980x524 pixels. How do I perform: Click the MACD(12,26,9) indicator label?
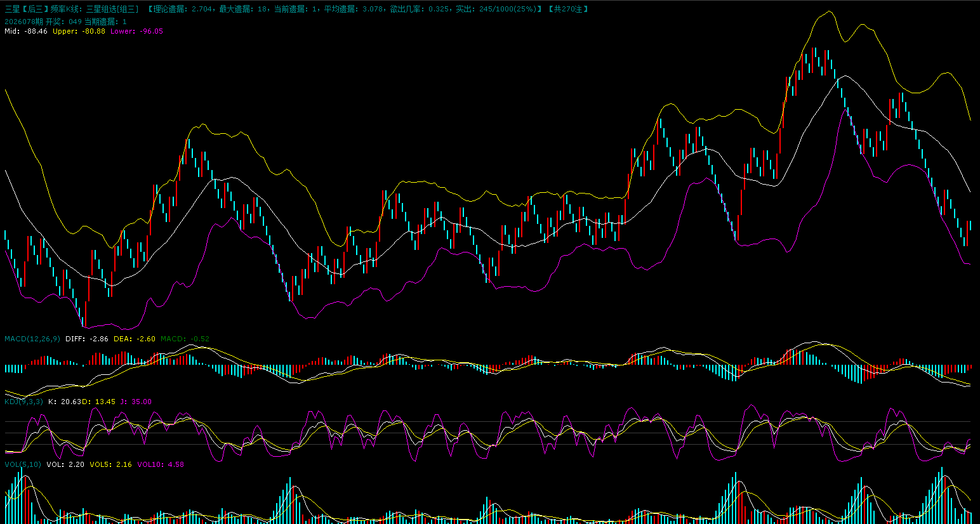pyautogui.click(x=32, y=339)
